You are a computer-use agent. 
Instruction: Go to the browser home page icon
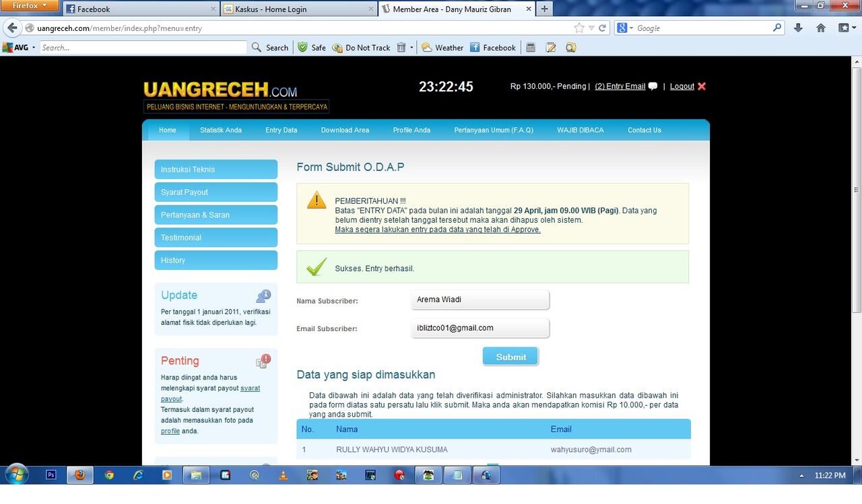point(820,28)
